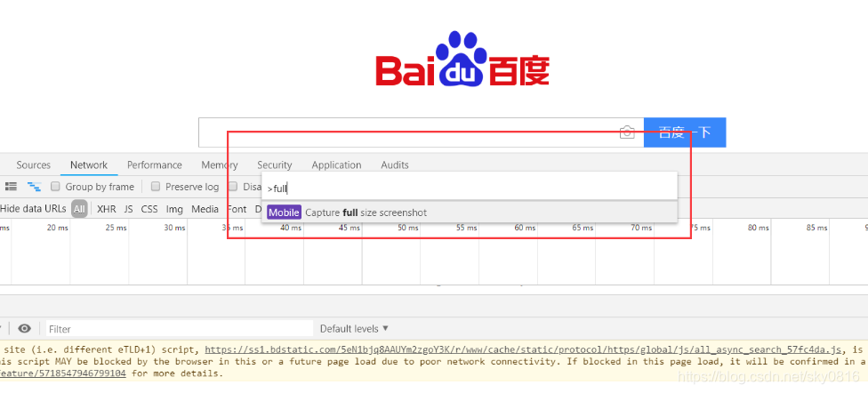The height and width of the screenshot is (393, 868).
Task: Toggle the waterfall overview icon
Action: 35,187
